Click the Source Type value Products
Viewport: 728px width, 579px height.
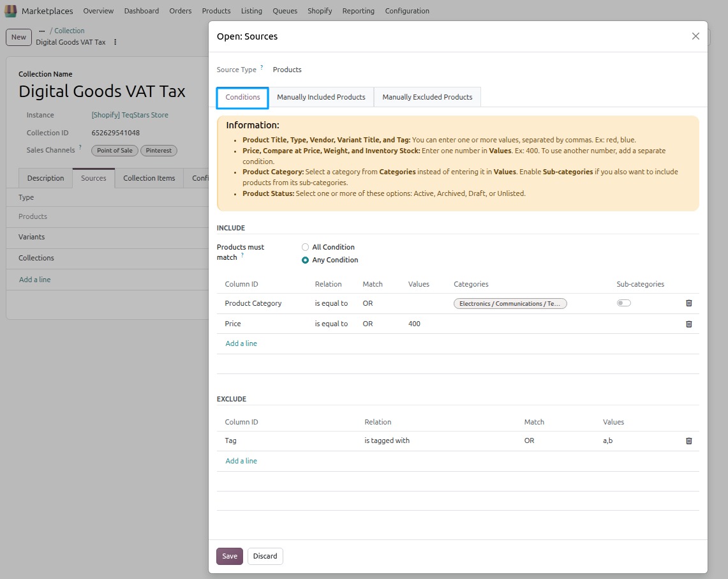point(287,70)
